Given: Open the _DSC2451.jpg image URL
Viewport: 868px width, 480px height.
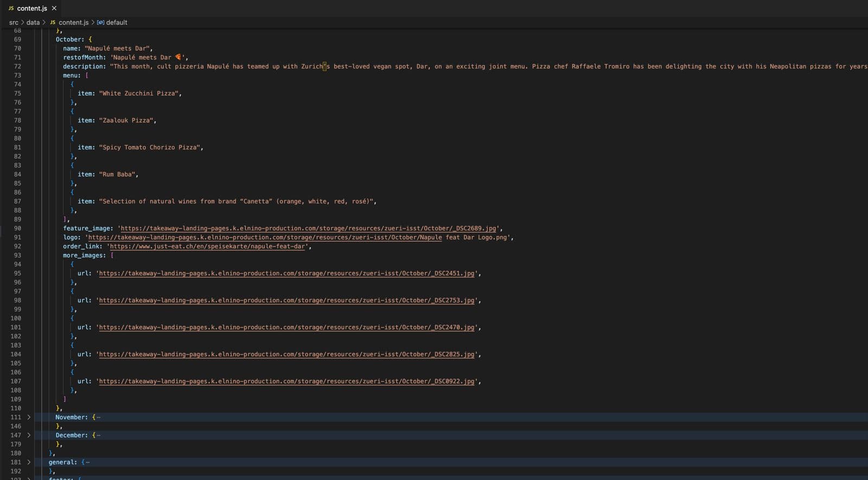Looking at the screenshot, I should click(286, 273).
